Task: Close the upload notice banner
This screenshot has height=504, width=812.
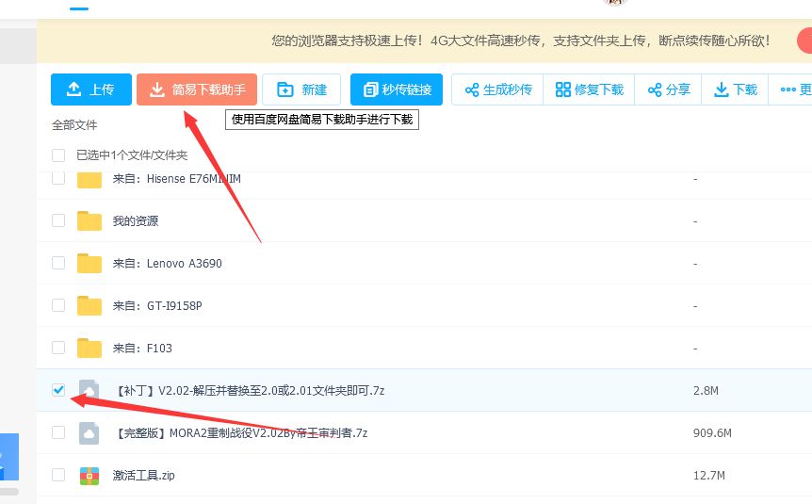Action: pyautogui.click(x=804, y=41)
